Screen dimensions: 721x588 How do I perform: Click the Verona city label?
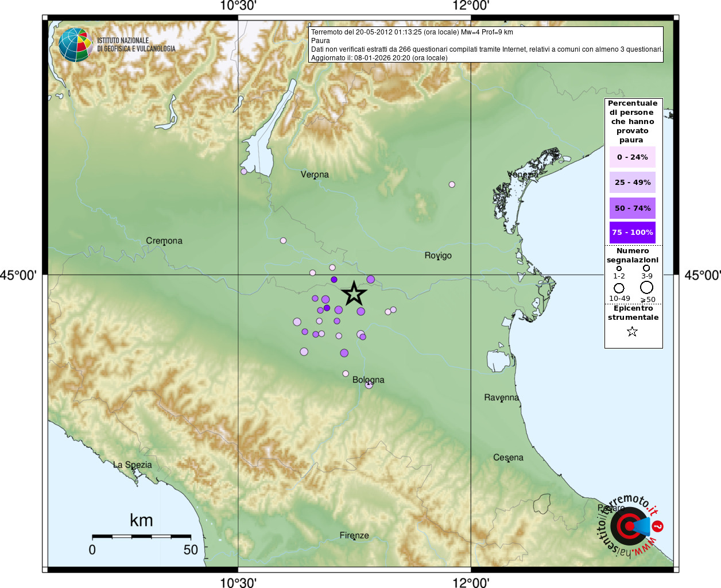(315, 175)
